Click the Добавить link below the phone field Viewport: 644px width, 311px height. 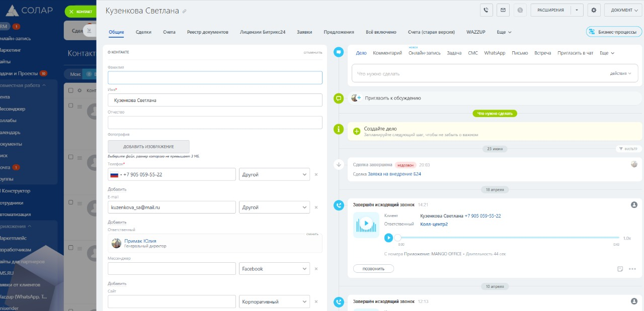[117, 189]
